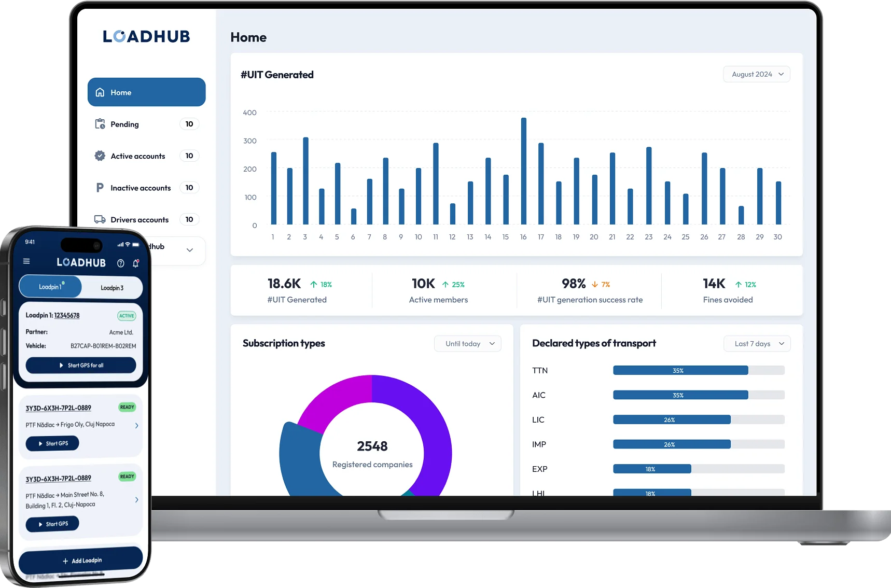Expand the Until today dropdown
891x588 pixels.
(x=468, y=344)
